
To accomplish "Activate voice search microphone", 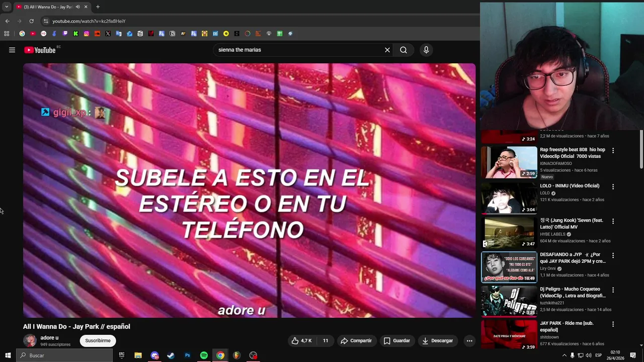I will pyautogui.click(x=426, y=50).
